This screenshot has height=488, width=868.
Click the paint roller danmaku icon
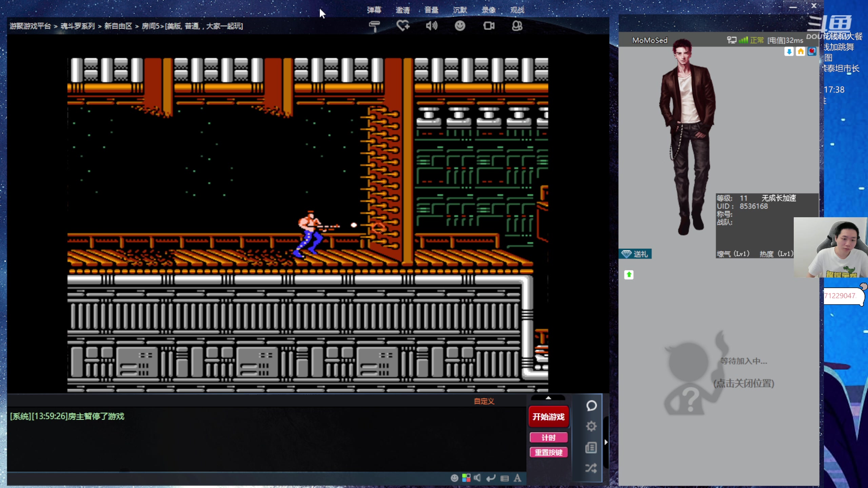[x=374, y=26]
